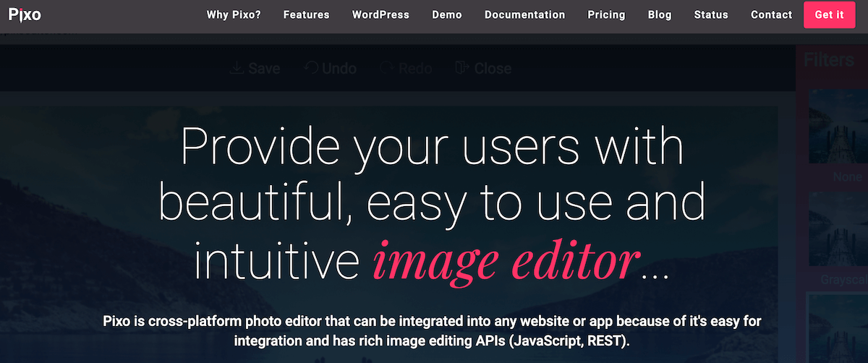Go to the Features page
Screen dimensions: 868x363
[x=306, y=14]
